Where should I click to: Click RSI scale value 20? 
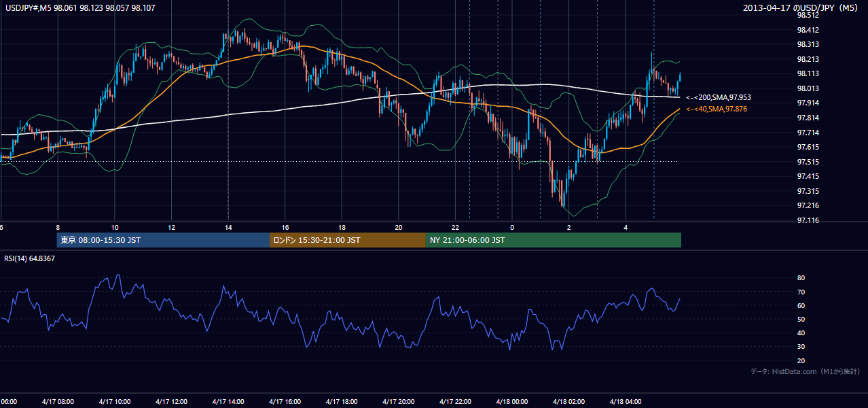(801, 360)
